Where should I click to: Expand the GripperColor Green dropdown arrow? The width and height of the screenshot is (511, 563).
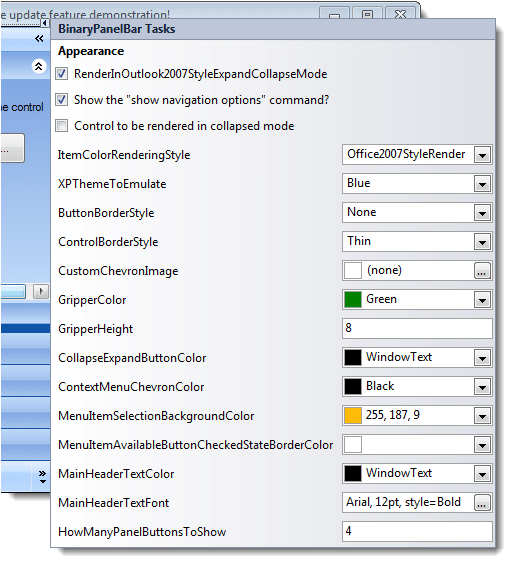click(x=482, y=300)
